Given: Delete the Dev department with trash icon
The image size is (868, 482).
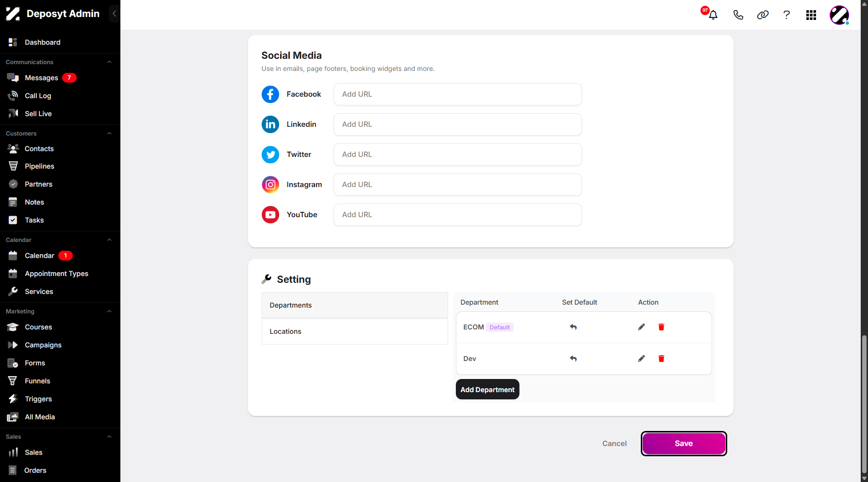Looking at the screenshot, I should 661,359.
